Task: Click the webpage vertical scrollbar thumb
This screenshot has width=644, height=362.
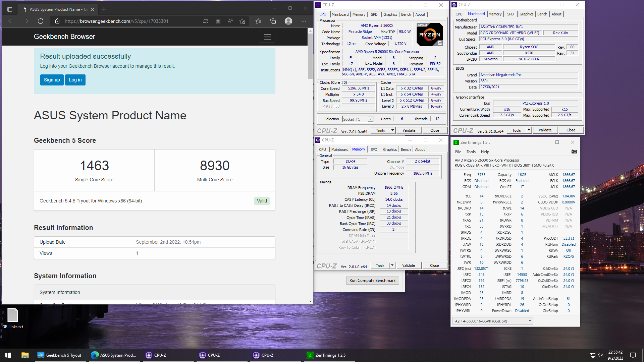Action: 310,56
